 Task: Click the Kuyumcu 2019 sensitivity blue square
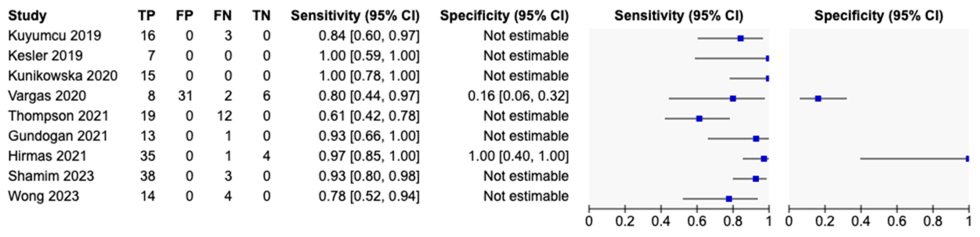coord(740,38)
